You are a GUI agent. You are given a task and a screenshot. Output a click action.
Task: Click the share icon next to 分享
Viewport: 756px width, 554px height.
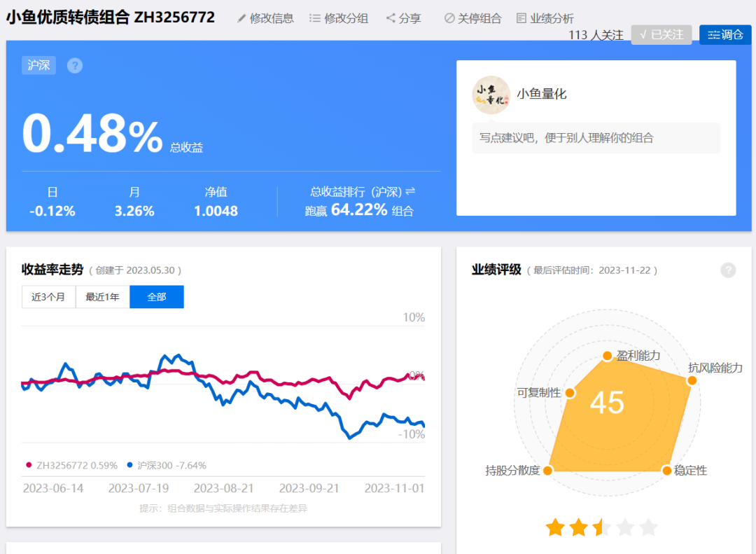coord(391,18)
